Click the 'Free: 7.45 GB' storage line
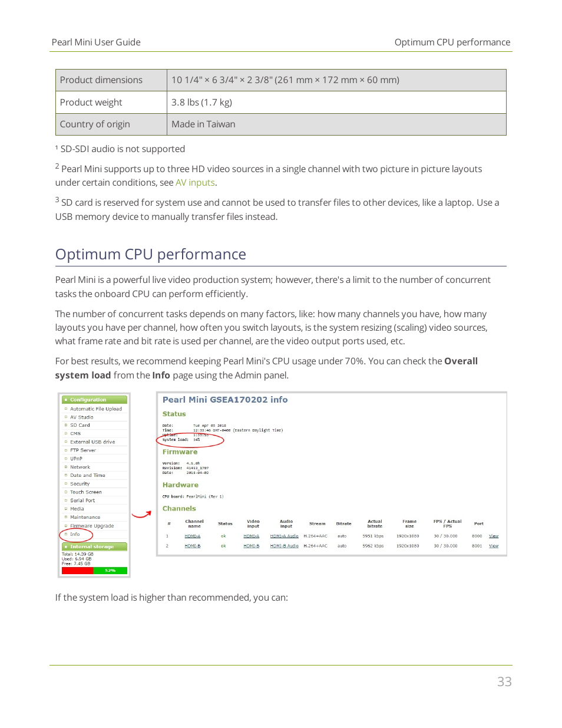Image resolution: width=562 pixels, height=728 pixels. pyautogui.click(x=76, y=564)
